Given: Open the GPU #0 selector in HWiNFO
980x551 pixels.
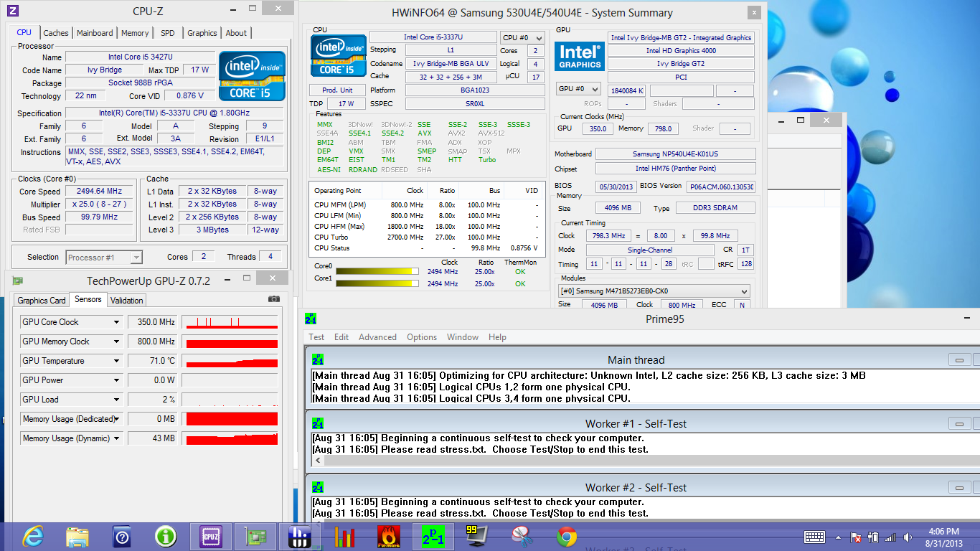Looking at the screenshot, I should pyautogui.click(x=578, y=89).
